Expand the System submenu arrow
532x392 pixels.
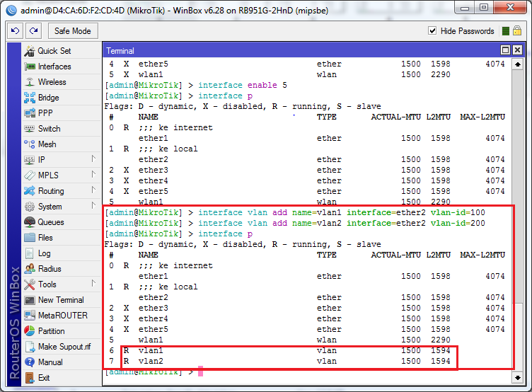click(x=93, y=205)
